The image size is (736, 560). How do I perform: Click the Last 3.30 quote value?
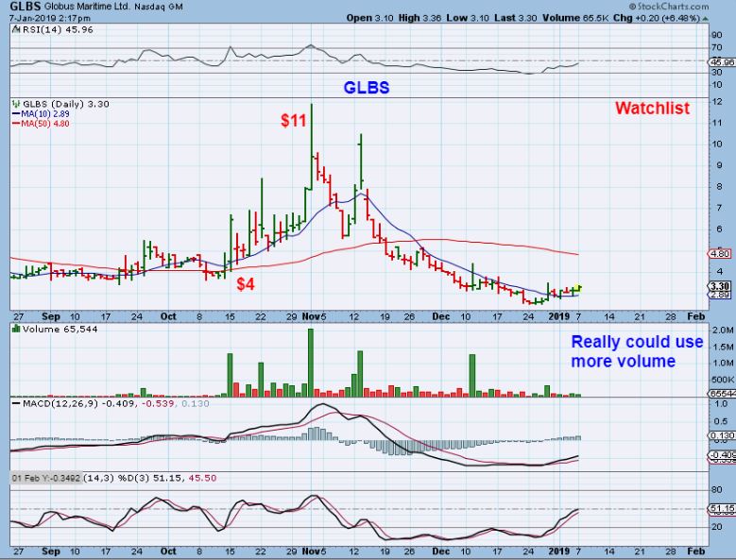pos(515,18)
